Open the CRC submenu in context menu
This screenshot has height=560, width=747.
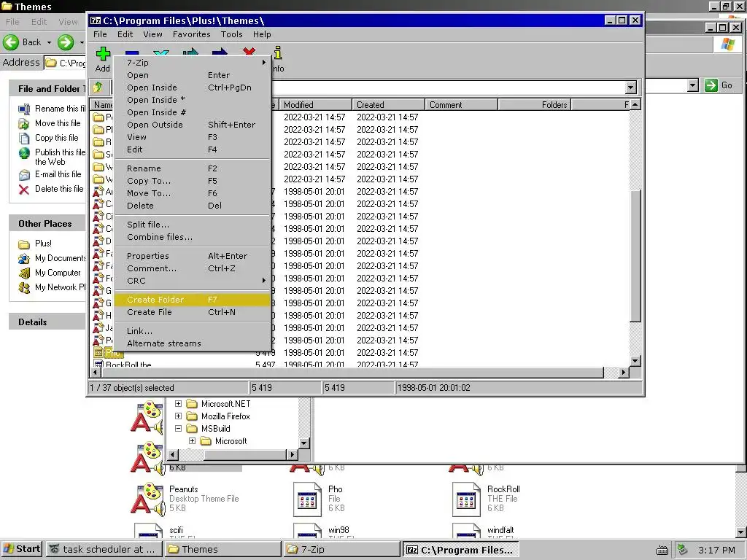263,281
